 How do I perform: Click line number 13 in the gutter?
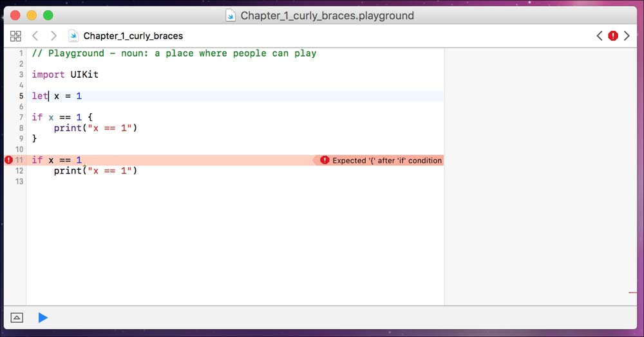[x=19, y=181]
